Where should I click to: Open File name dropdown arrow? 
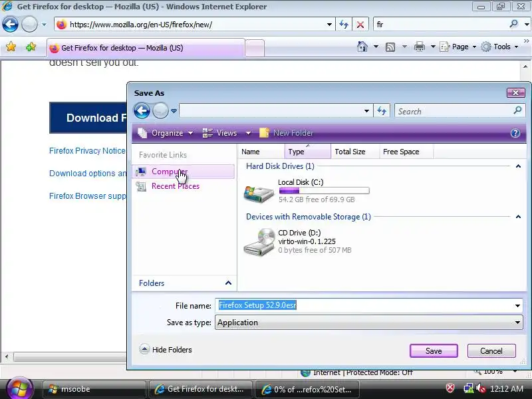[x=517, y=306]
